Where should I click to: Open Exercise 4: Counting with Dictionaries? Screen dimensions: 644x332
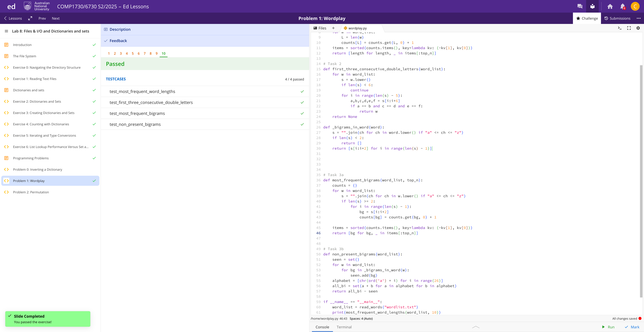coord(50,124)
